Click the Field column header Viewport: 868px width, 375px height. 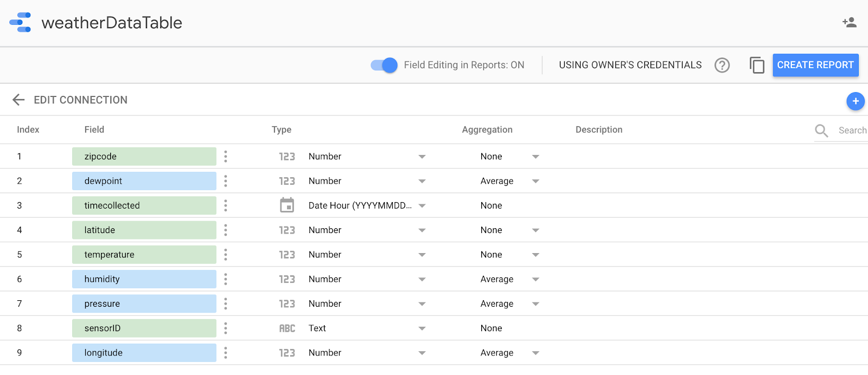(94, 130)
